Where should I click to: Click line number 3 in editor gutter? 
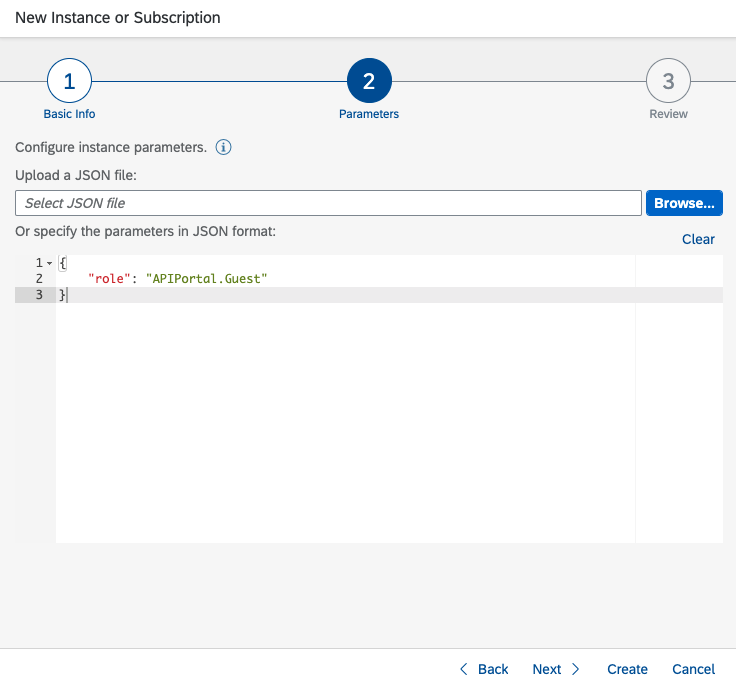point(38,295)
